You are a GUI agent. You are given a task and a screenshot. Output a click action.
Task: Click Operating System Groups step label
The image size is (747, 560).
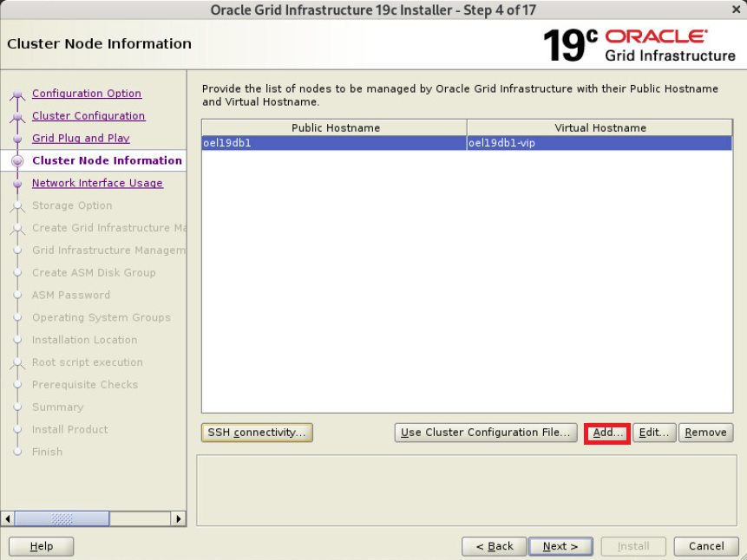tap(101, 317)
